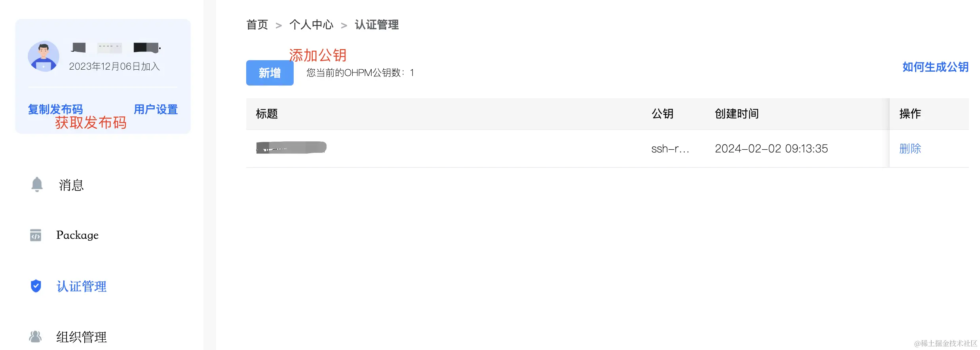Open the Package menu item

tap(77, 235)
